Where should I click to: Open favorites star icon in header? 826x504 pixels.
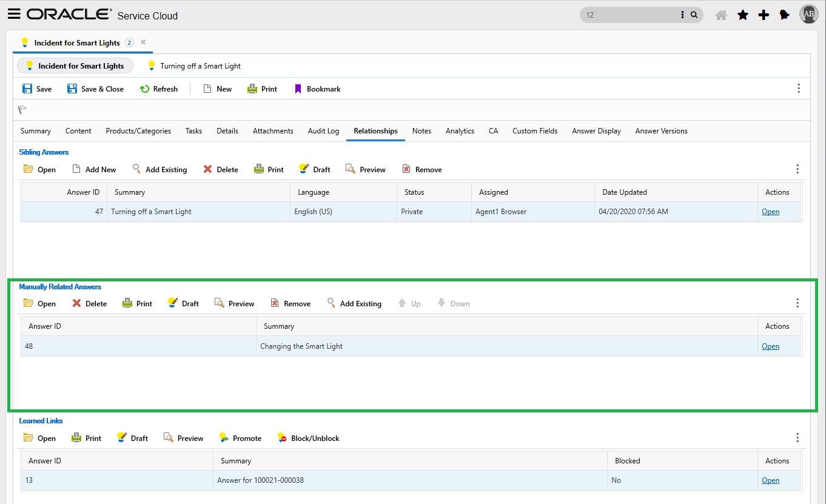point(742,15)
